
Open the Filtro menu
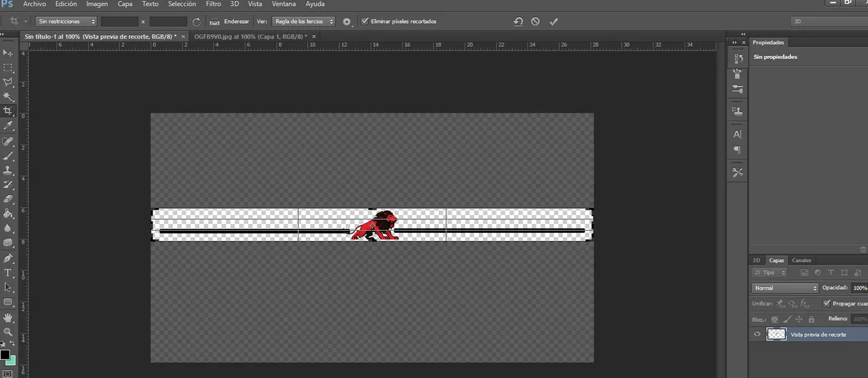213,4
